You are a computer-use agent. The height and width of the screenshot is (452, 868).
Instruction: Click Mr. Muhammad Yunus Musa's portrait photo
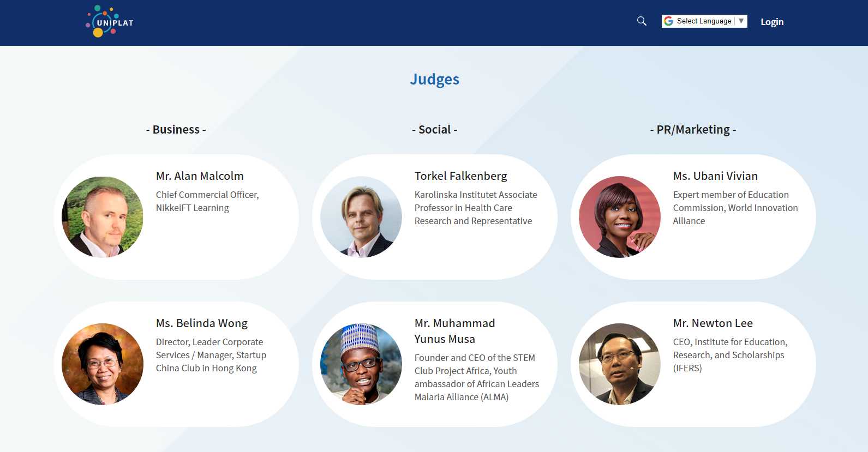(x=361, y=364)
